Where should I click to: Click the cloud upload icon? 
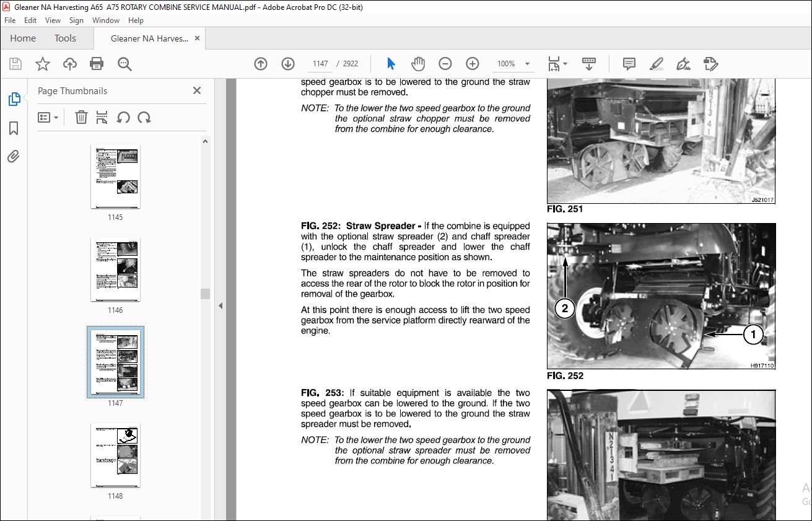[x=70, y=64]
